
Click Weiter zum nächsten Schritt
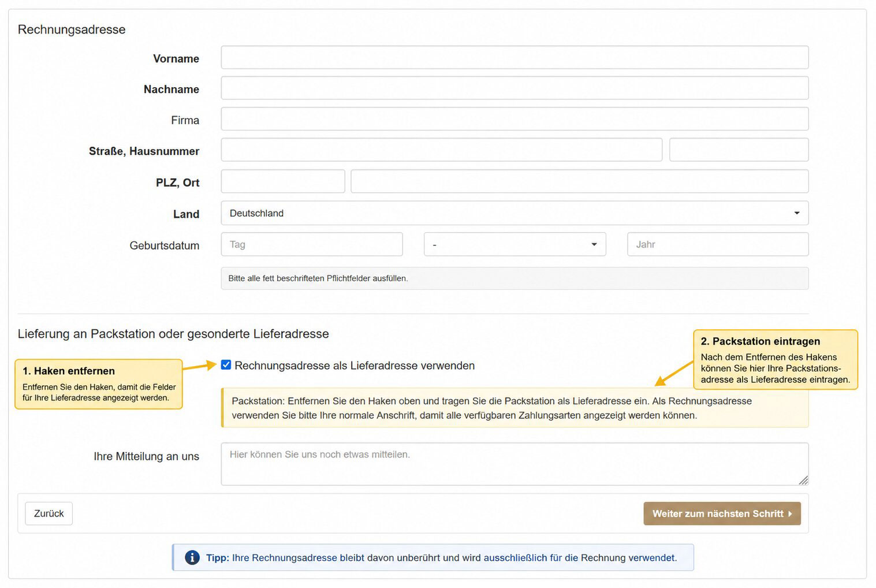tap(722, 513)
